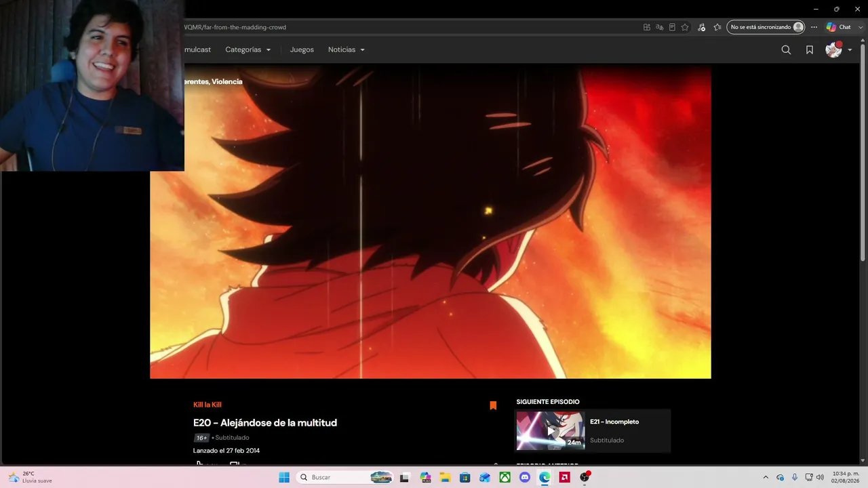
Task: Switch to Microsoft Edge in the taskbar
Action: (x=545, y=477)
